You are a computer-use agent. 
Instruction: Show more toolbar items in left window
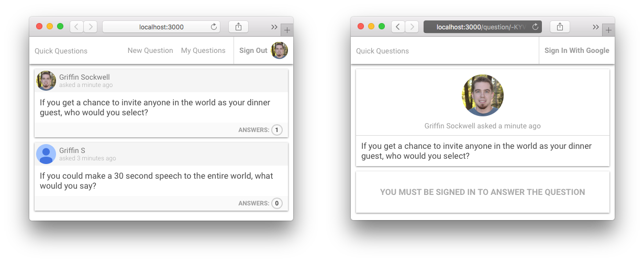[274, 27]
